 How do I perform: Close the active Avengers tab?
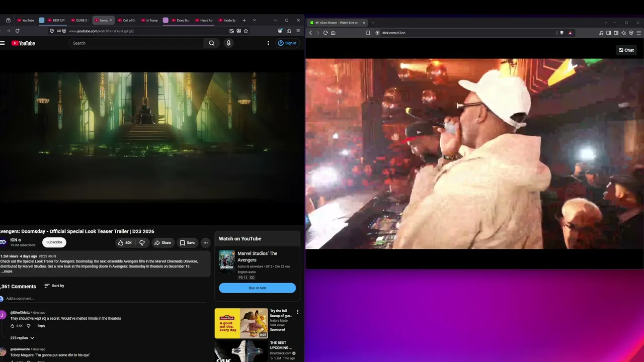[111, 20]
